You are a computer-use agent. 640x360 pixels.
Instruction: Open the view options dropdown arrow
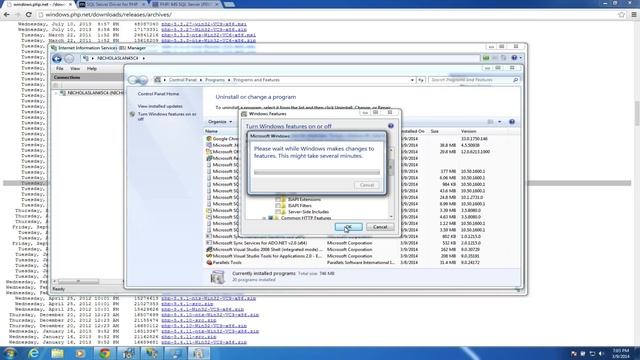pyautogui.click(x=500, y=122)
